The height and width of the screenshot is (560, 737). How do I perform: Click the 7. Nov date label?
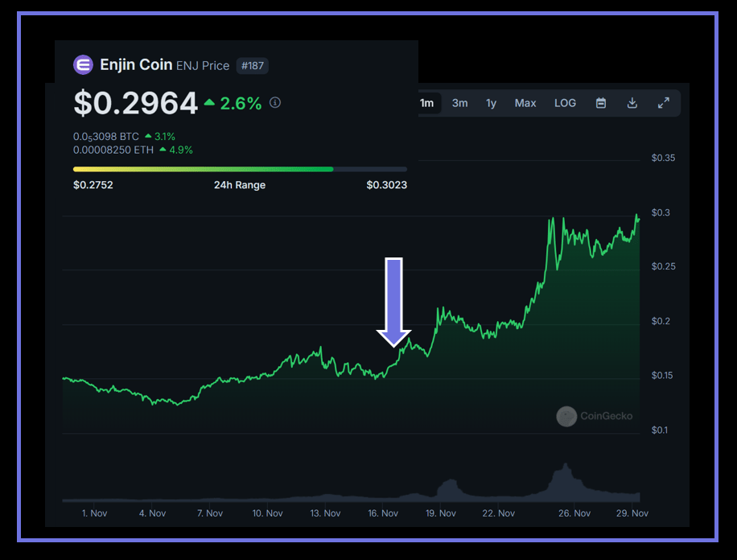(x=210, y=513)
